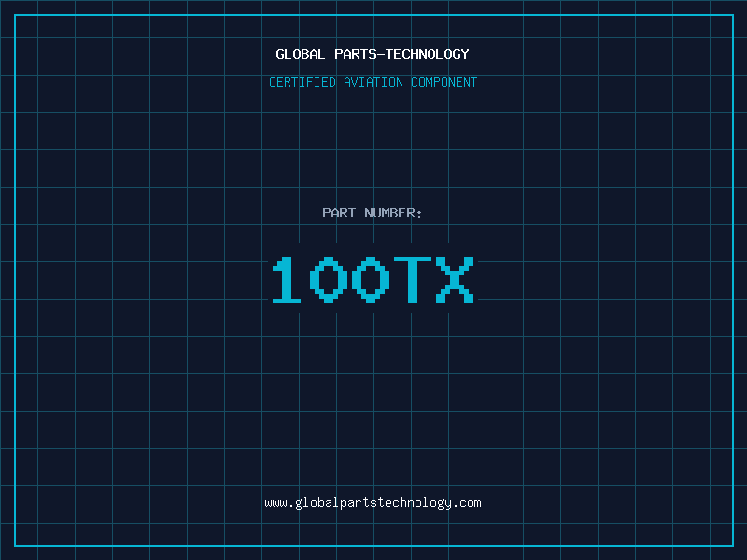Click the digit 1 in 100TX
Screen dimensions: 747x560
(287, 280)
